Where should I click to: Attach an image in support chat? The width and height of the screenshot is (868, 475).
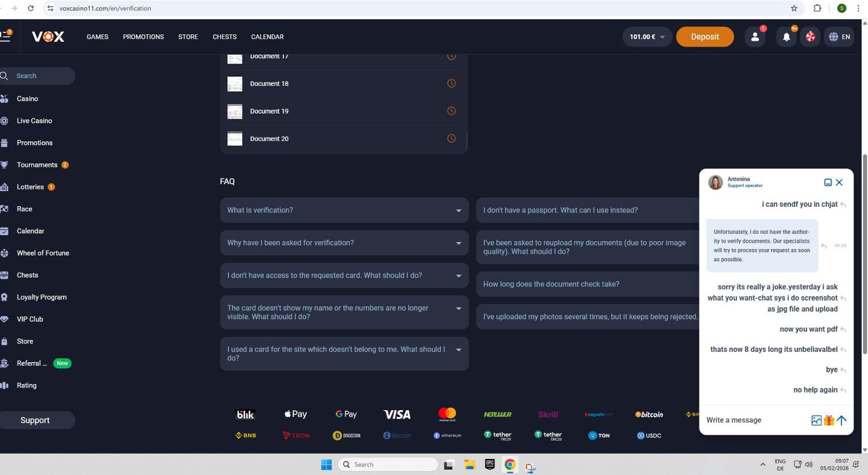click(x=816, y=421)
